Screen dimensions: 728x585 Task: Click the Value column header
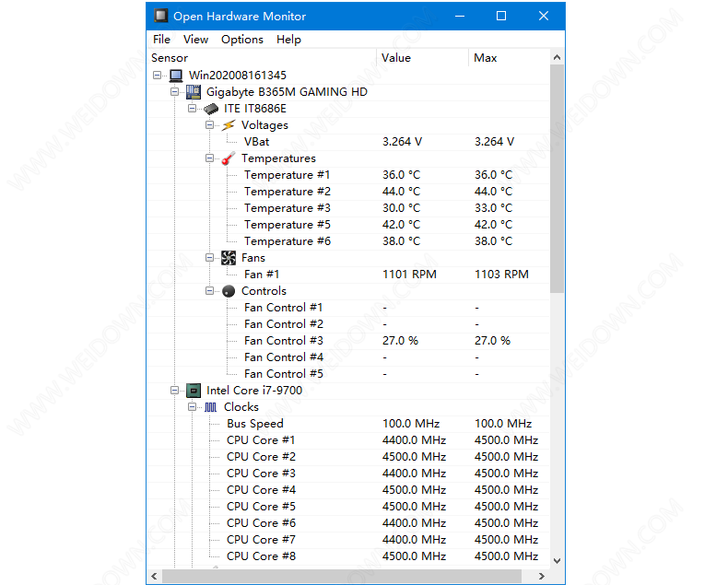422,58
